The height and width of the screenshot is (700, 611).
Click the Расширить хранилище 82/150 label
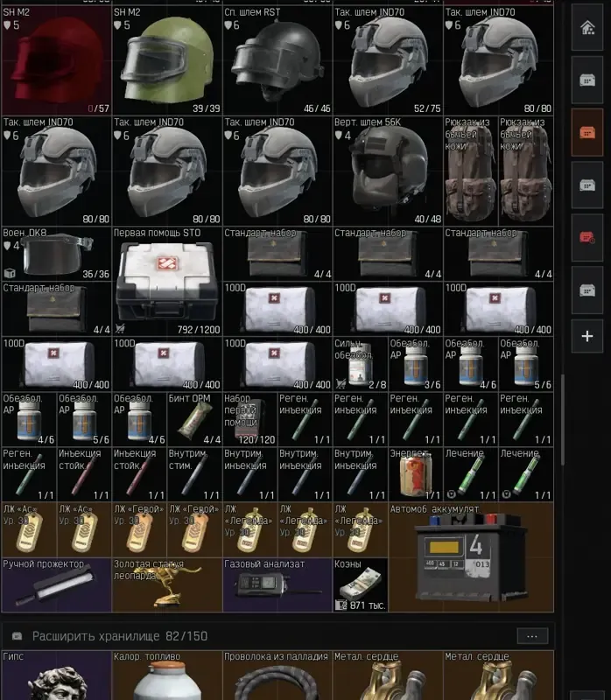tap(120, 636)
